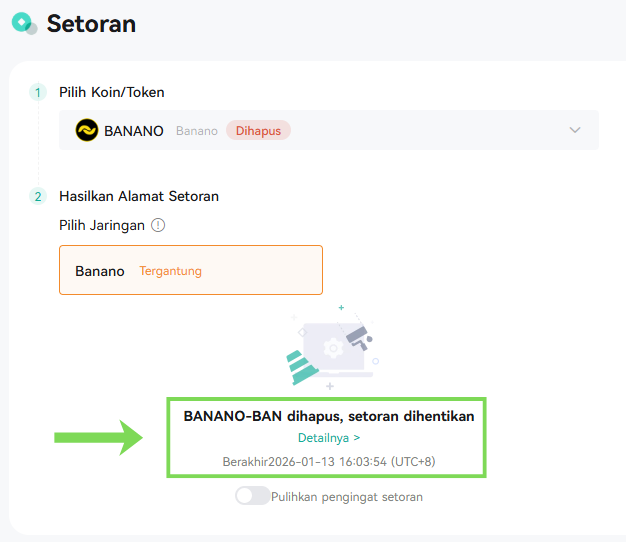Click the green arrow pointing at notice
This screenshot has height=542, width=626.
point(98,438)
